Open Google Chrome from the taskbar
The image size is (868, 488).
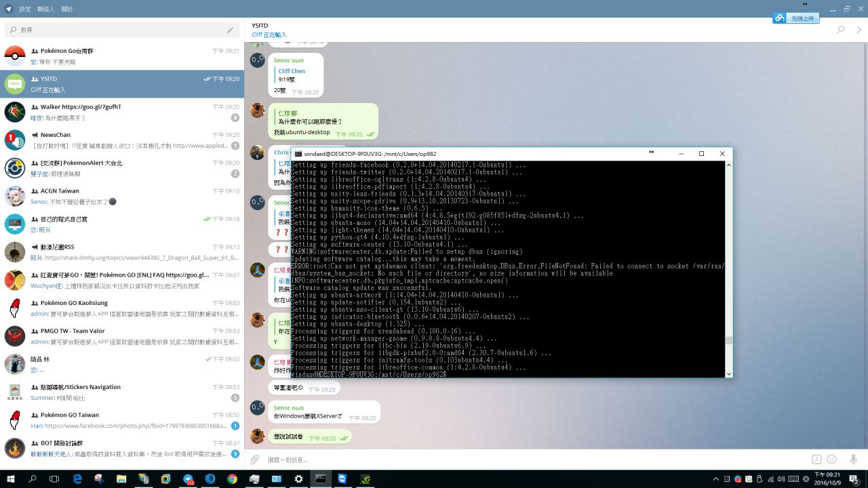232,479
